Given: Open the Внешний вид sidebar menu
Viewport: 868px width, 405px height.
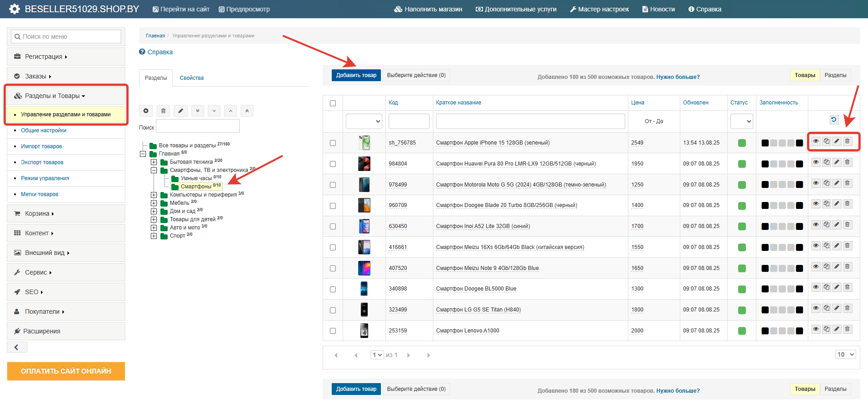Looking at the screenshot, I should click(x=45, y=253).
